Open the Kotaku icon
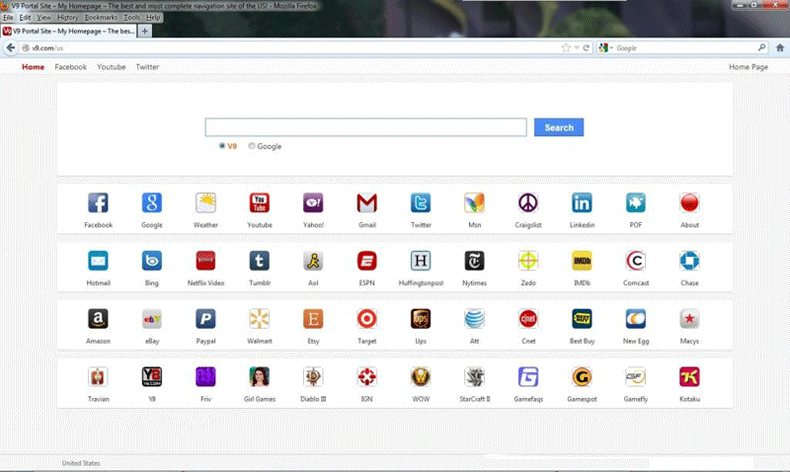 pos(689,377)
